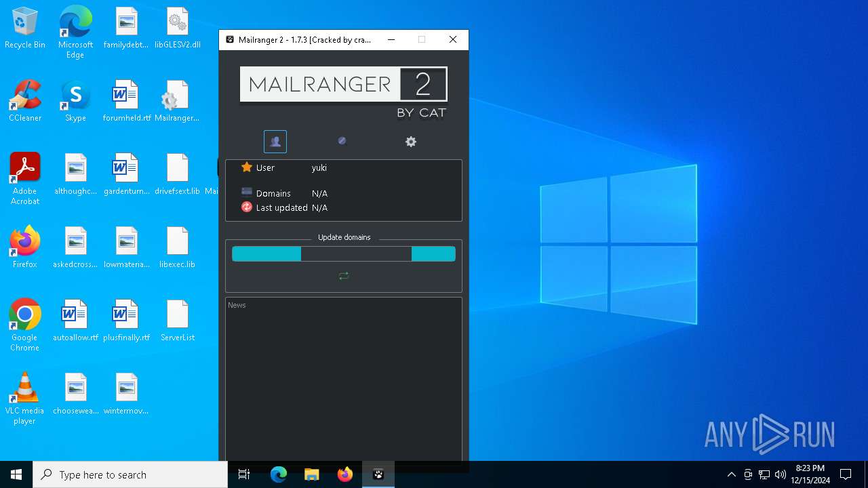Screen dimensions: 868x488
Task: Select the VLC media player shortcut
Action: [x=25, y=399]
